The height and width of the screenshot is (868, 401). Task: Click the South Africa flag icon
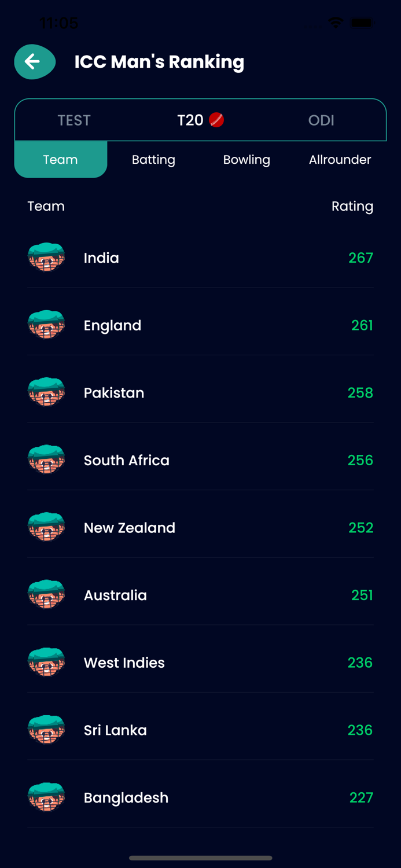click(46, 459)
